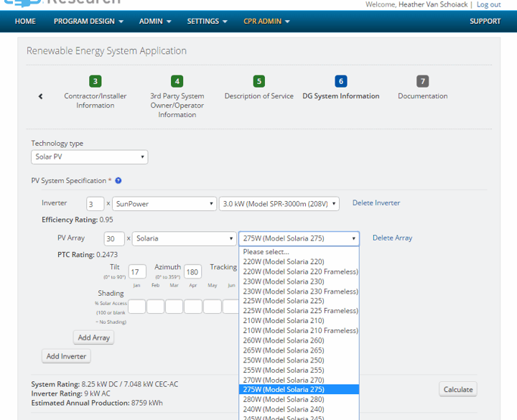The image size is (517, 420).
Task: Select 260W (Model Solaria 260) option
Action: [x=299, y=340]
